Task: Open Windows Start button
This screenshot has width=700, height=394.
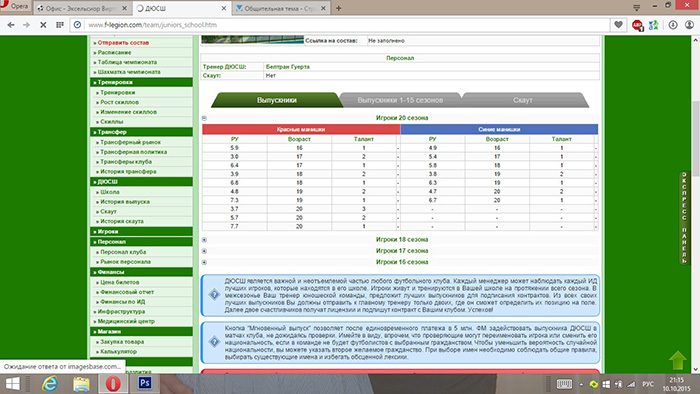Action: click(x=12, y=384)
